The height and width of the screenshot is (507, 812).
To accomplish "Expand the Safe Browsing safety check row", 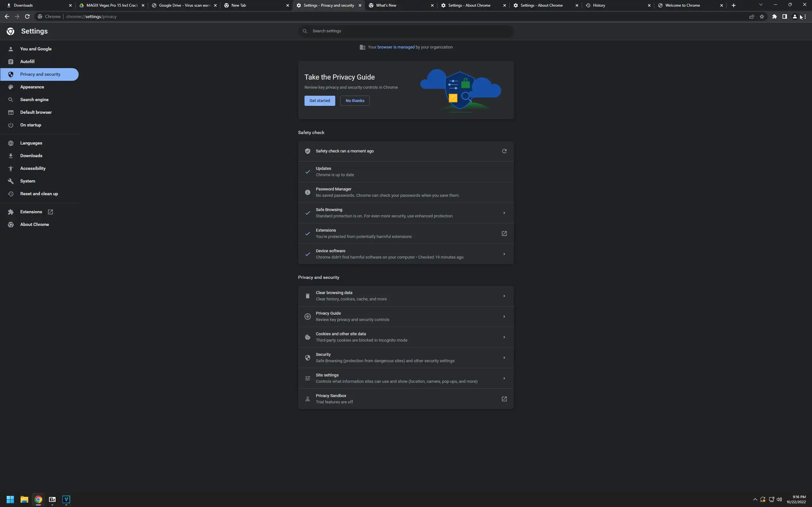I will click(504, 213).
